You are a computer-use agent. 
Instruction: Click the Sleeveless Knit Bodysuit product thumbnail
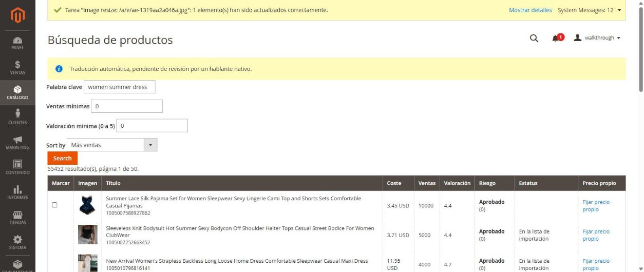pyautogui.click(x=87, y=235)
